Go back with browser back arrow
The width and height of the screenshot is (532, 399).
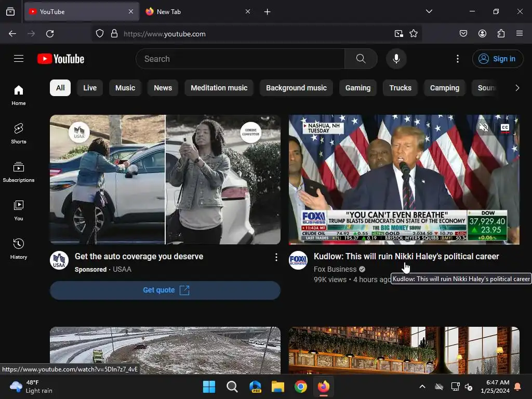[x=12, y=34]
